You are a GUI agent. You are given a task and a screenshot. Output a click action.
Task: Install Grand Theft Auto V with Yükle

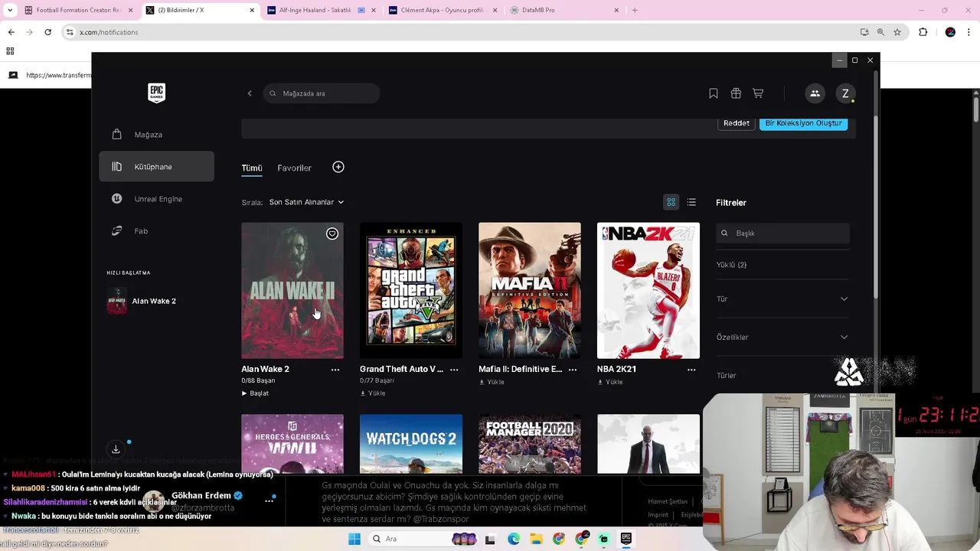(373, 393)
